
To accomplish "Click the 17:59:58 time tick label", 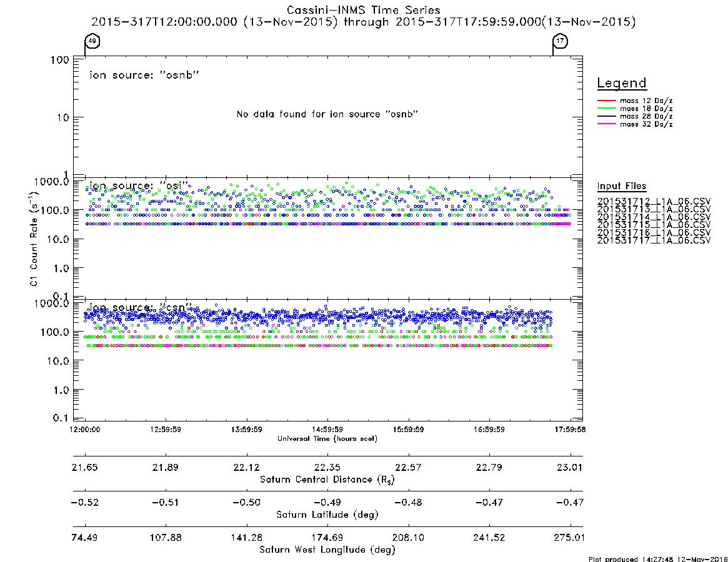I will [570, 430].
